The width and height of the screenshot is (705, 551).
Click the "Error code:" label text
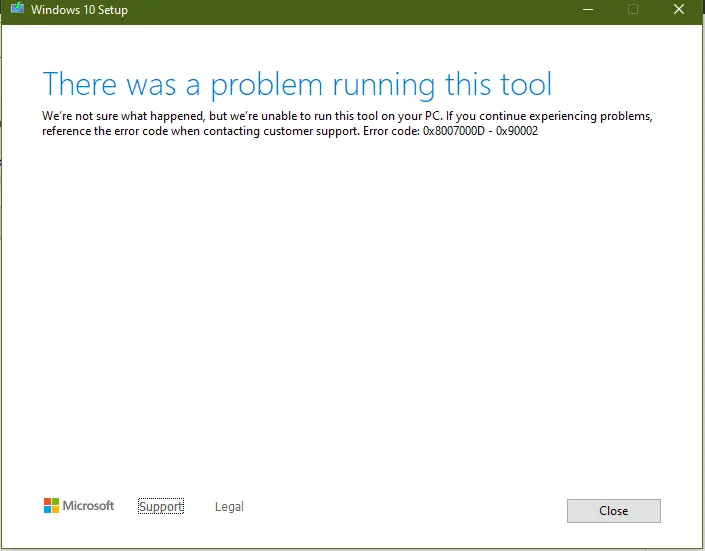tap(391, 131)
